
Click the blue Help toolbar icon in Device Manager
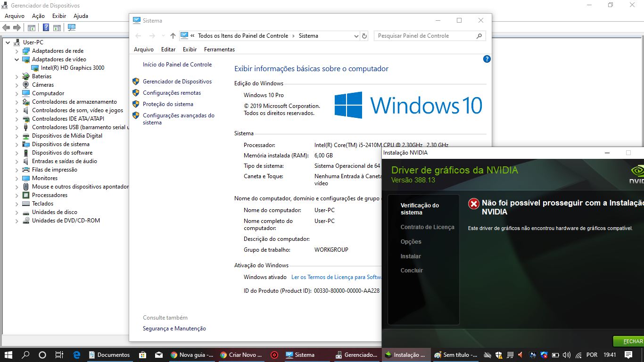[46, 28]
